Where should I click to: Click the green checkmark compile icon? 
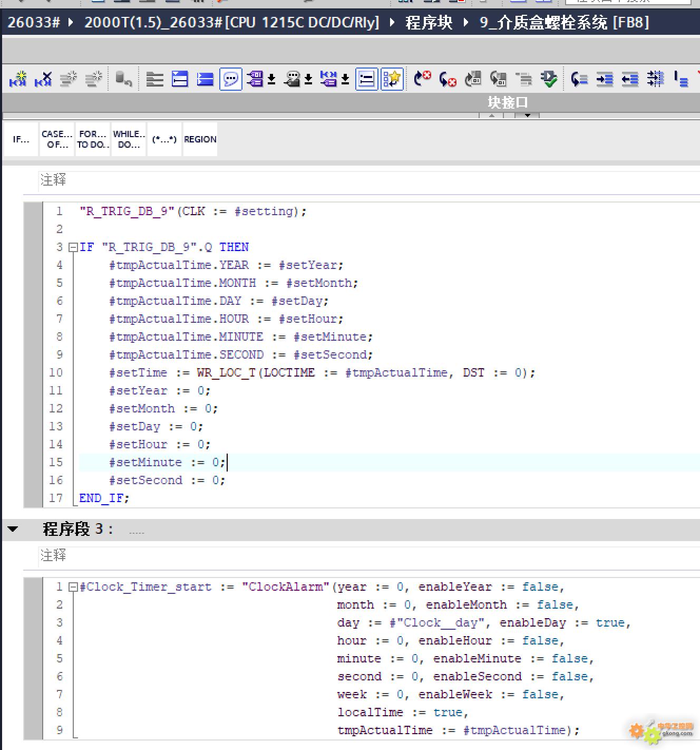[x=549, y=79]
